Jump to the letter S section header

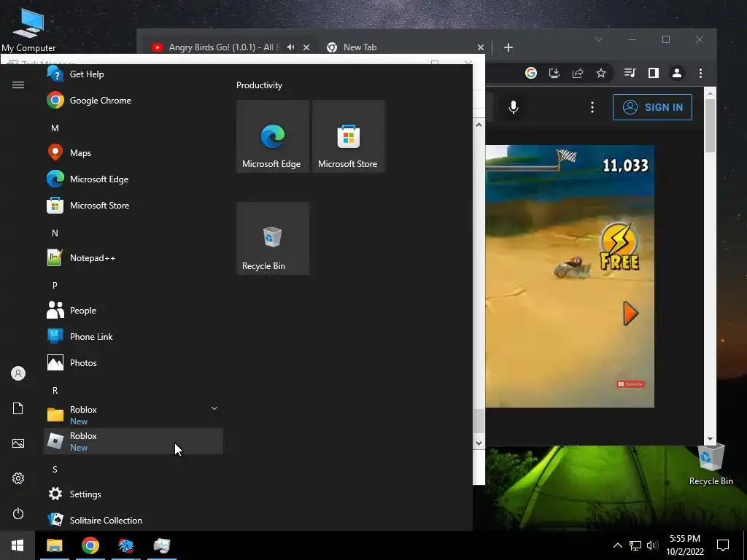pos(55,469)
